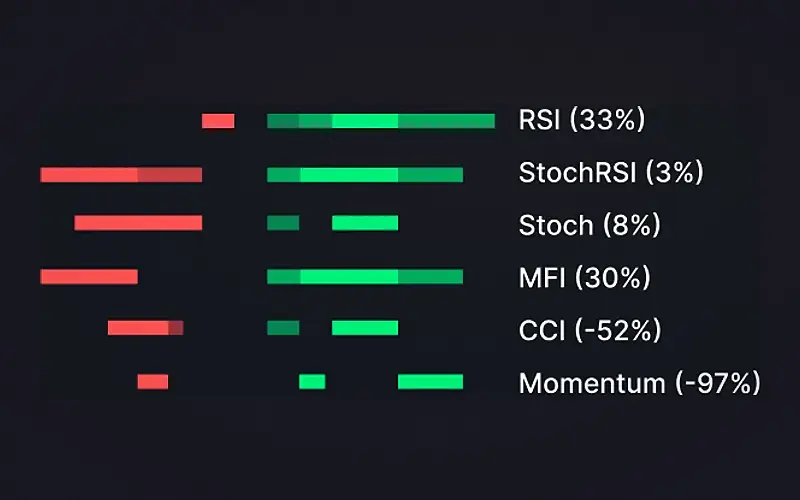This screenshot has width=800, height=500.
Task: Select the StochRSI (3%) label
Action: click(611, 173)
